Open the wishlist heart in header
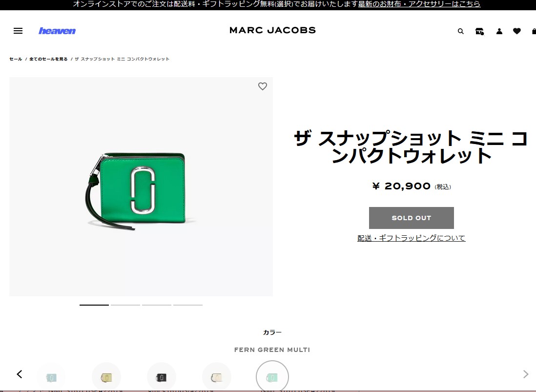The image size is (536, 392). pos(517,31)
